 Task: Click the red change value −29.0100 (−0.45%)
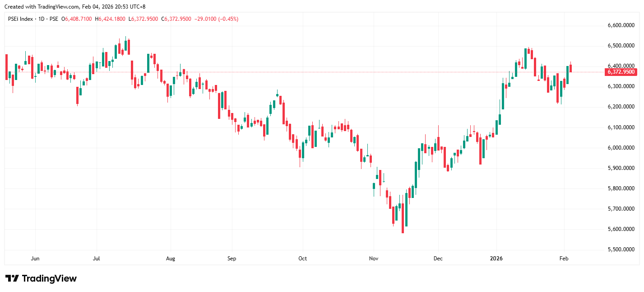point(216,19)
